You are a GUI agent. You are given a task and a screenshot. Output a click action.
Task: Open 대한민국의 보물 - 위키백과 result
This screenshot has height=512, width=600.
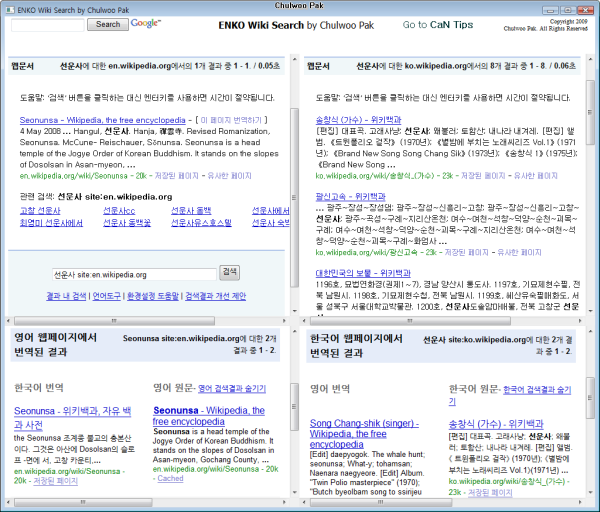(x=363, y=273)
